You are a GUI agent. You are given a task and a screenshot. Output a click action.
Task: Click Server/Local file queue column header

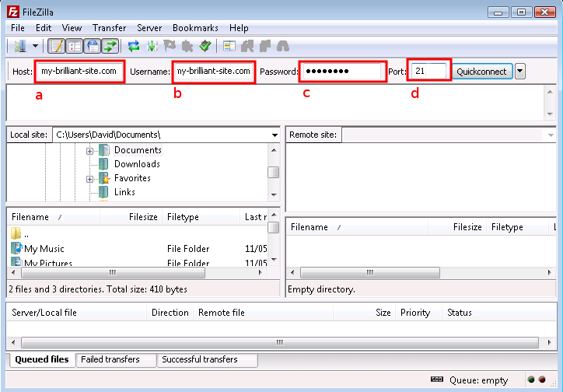(x=76, y=313)
